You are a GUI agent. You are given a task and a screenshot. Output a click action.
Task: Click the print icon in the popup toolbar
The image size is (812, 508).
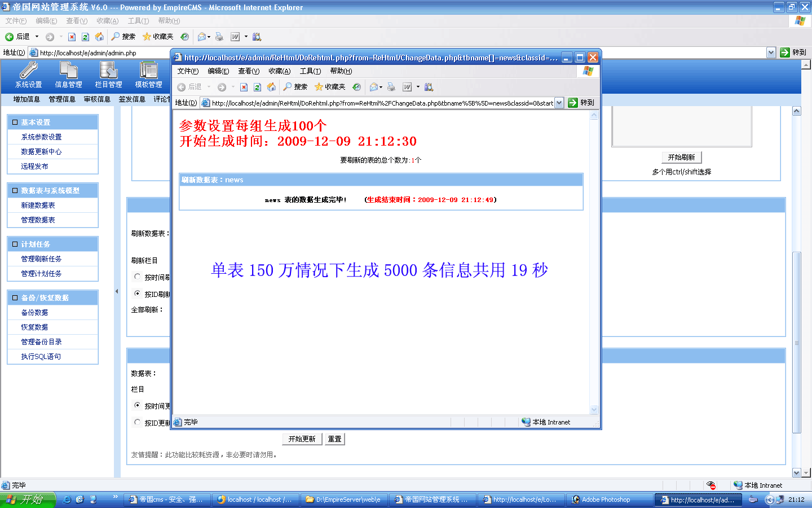pos(391,87)
